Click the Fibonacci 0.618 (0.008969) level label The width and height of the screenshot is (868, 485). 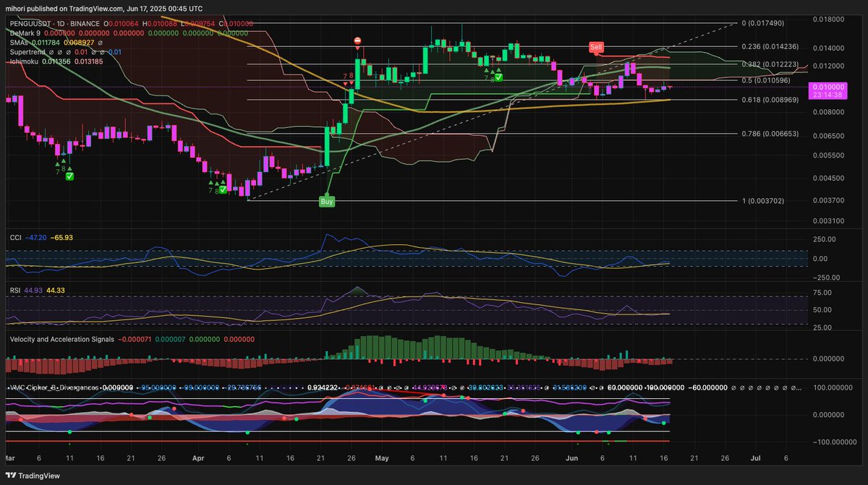tap(770, 99)
